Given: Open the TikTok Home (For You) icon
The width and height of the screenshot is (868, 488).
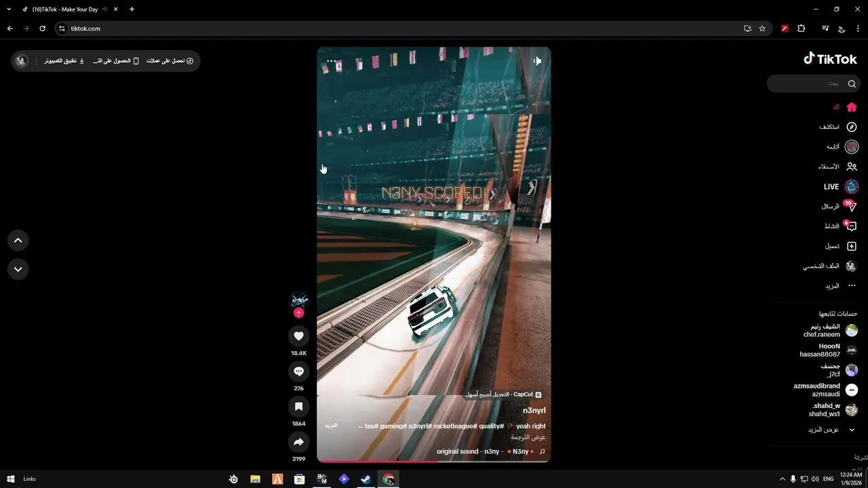Looking at the screenshot, I should click(852, 107).
